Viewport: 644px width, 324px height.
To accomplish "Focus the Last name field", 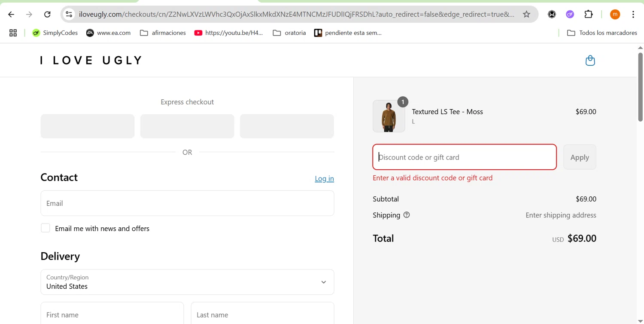I will click(262, 313).
